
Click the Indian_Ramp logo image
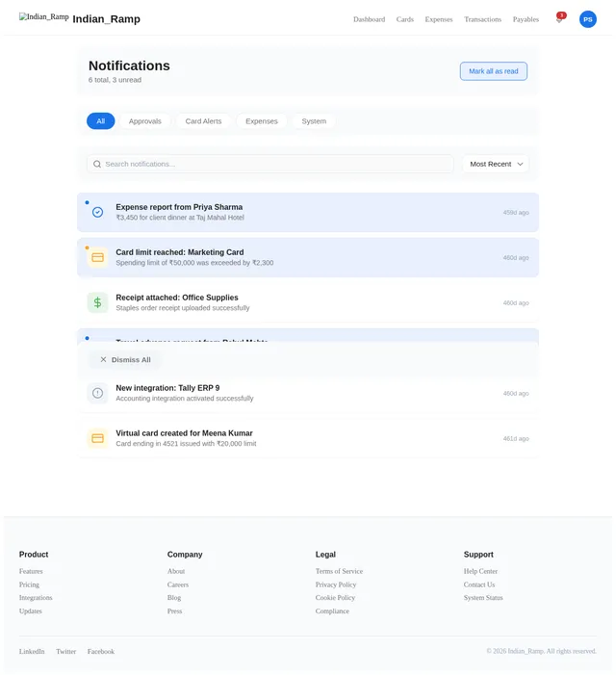pos(44,16)
